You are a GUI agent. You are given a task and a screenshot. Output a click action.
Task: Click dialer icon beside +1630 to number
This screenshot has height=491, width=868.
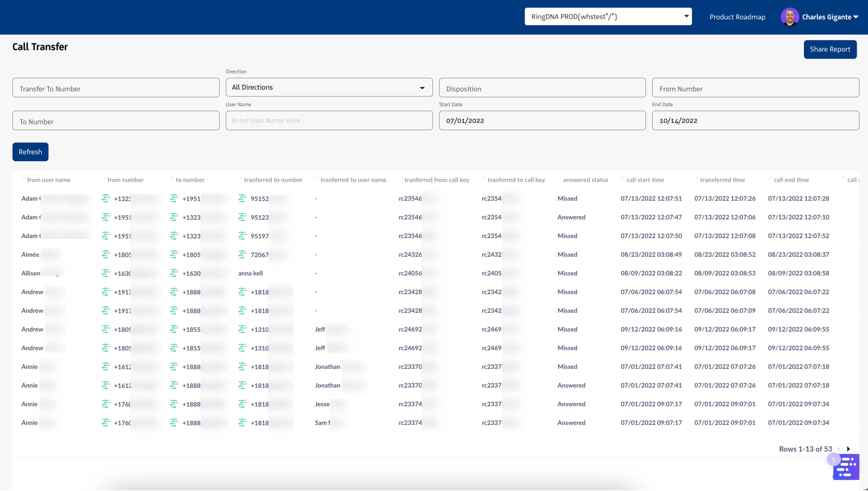pyautogui.click(x=174, y=273)
